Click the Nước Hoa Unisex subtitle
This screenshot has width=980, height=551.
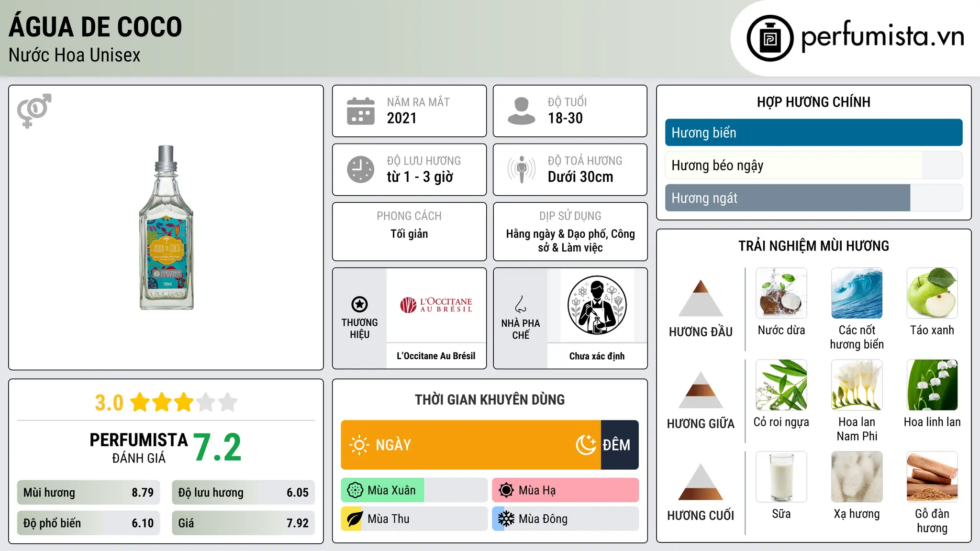(75, 55)
